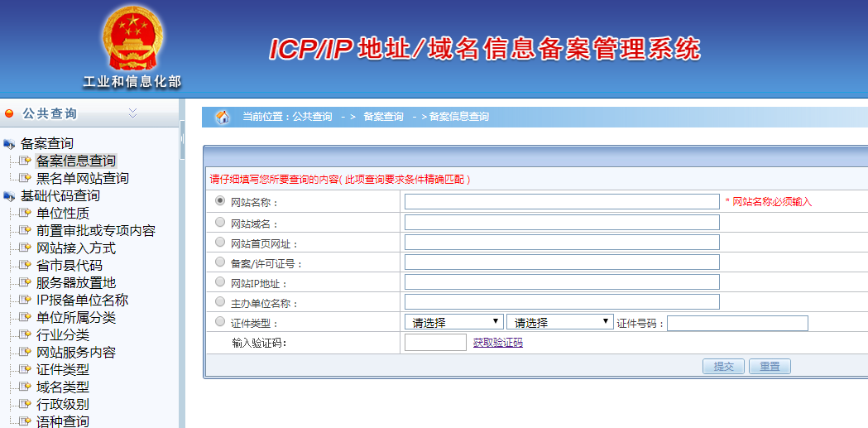Click the 获取验证码 link
This screenshot has width=868, height=428.
coord(497,343)
